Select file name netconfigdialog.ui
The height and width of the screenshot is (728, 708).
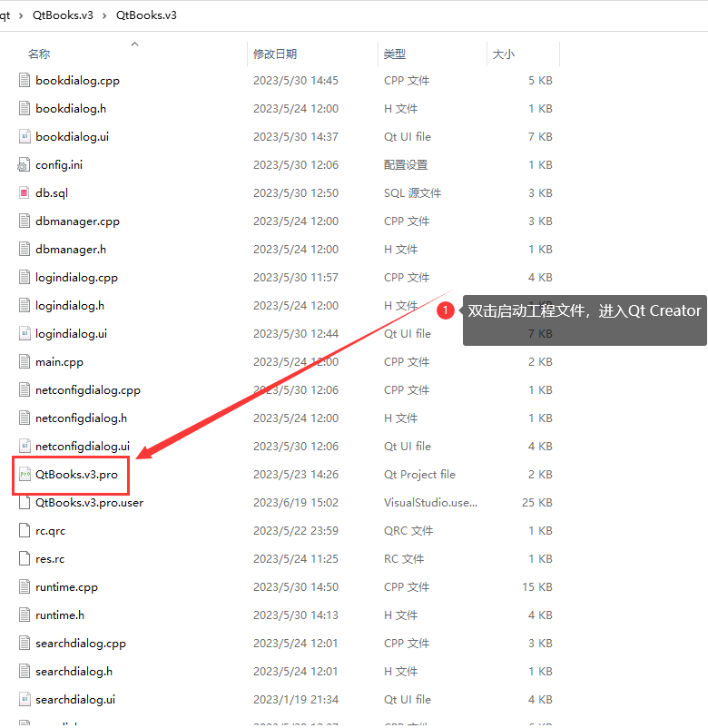[83, 447]
